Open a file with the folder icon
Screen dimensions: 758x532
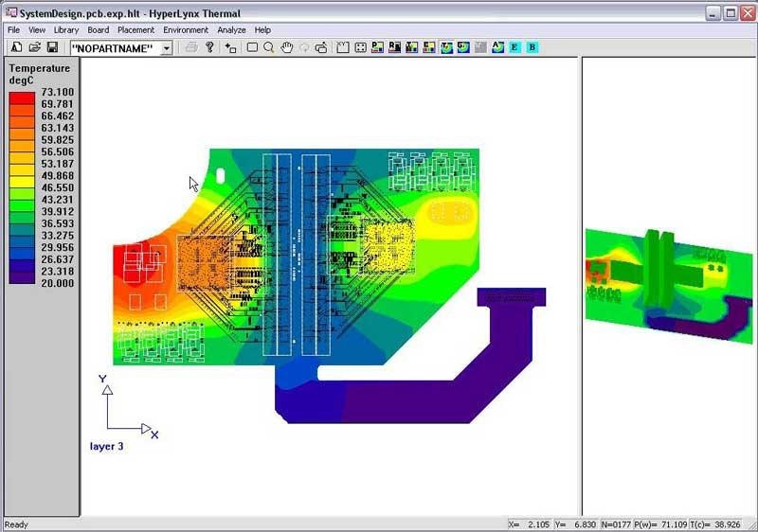34,47
